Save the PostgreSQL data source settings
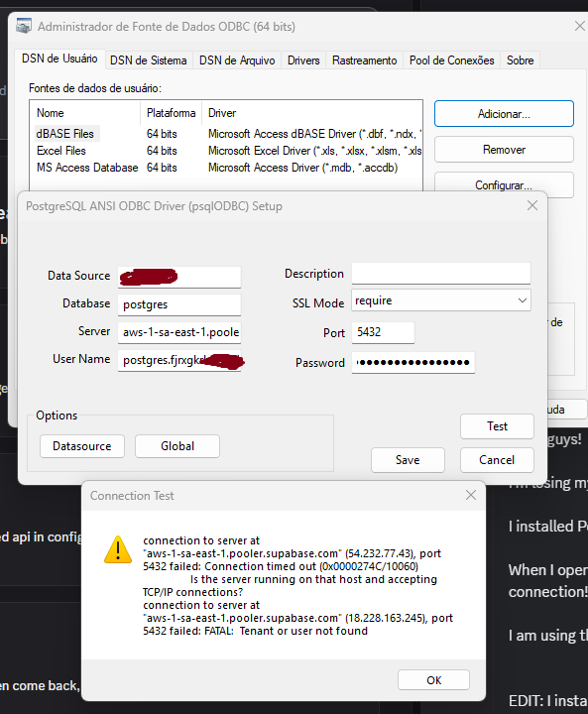Screen dimensions: 588x714 click(408, 460)
